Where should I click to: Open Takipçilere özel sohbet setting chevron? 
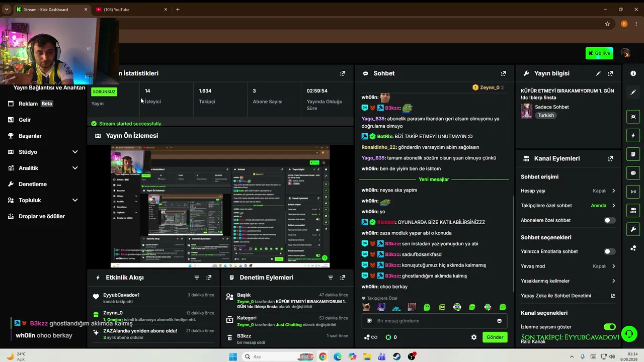click(613, 206)
